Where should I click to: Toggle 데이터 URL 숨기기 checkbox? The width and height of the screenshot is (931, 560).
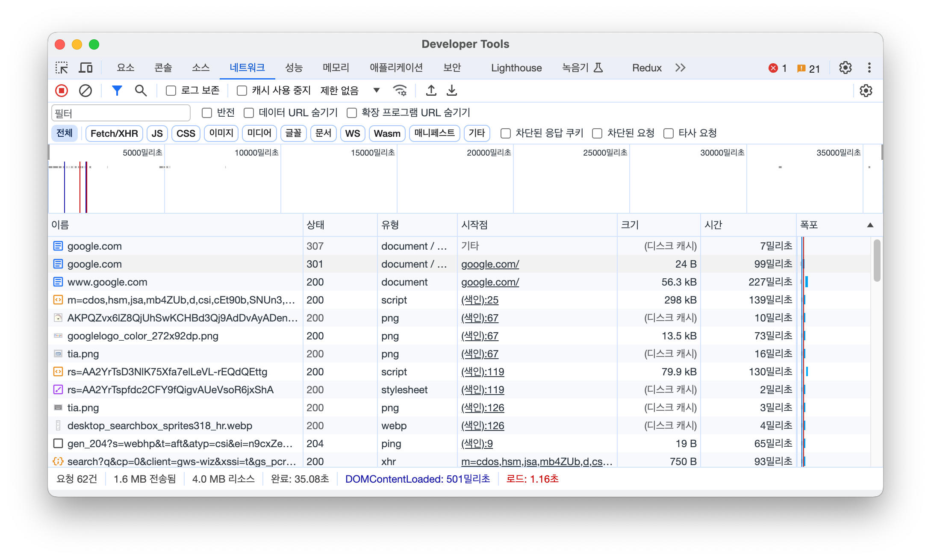tap(249, 113)
